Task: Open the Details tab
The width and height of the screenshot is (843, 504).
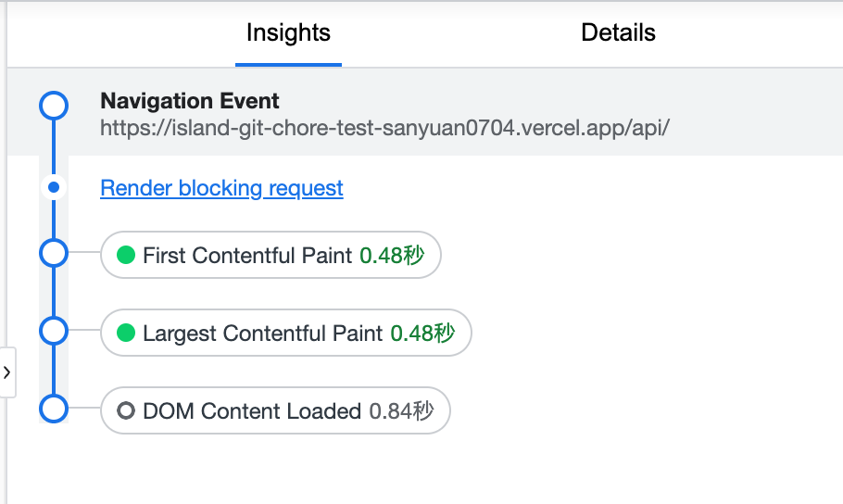Action: pyautogui.click(x=618, y=33)
